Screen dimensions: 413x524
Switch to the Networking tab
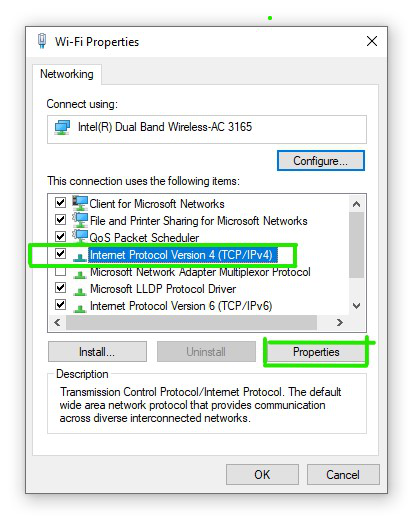(67, 74)
